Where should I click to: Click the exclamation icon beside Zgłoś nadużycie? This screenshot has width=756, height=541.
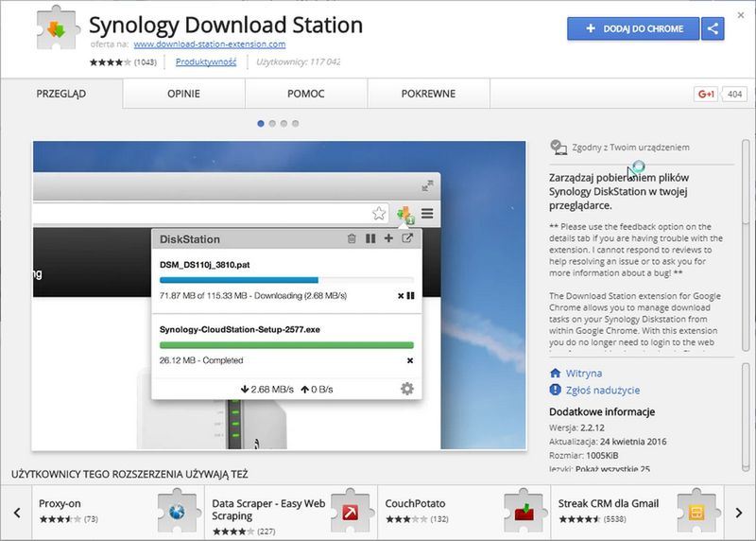555,390
